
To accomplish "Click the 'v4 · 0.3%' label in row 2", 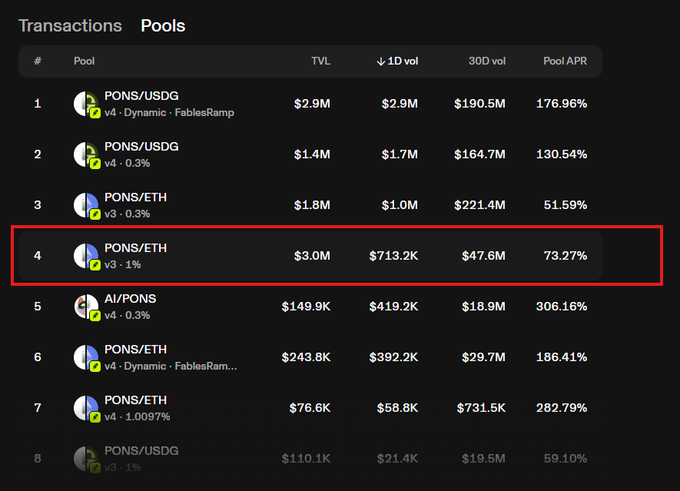I will click(x=127, y=164).
